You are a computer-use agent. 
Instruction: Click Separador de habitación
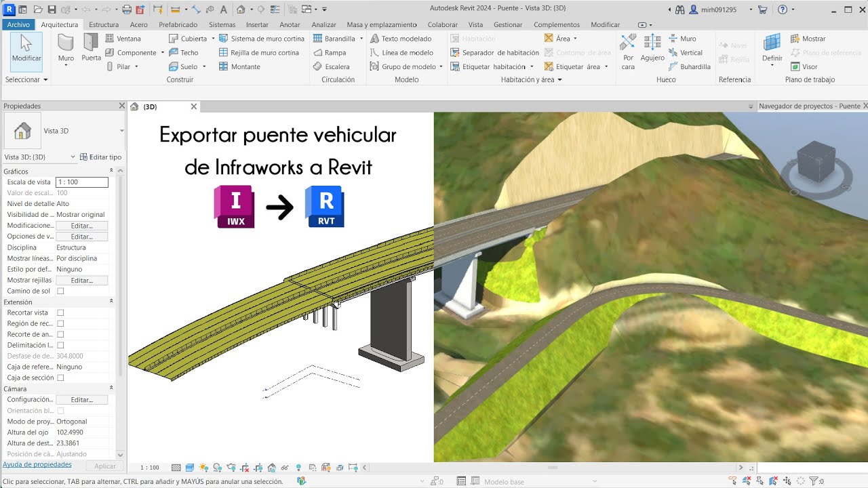tap(495, 53)
